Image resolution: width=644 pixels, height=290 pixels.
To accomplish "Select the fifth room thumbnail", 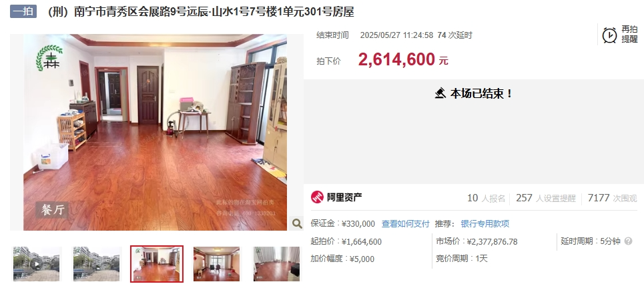I will [x=276, y=264].
